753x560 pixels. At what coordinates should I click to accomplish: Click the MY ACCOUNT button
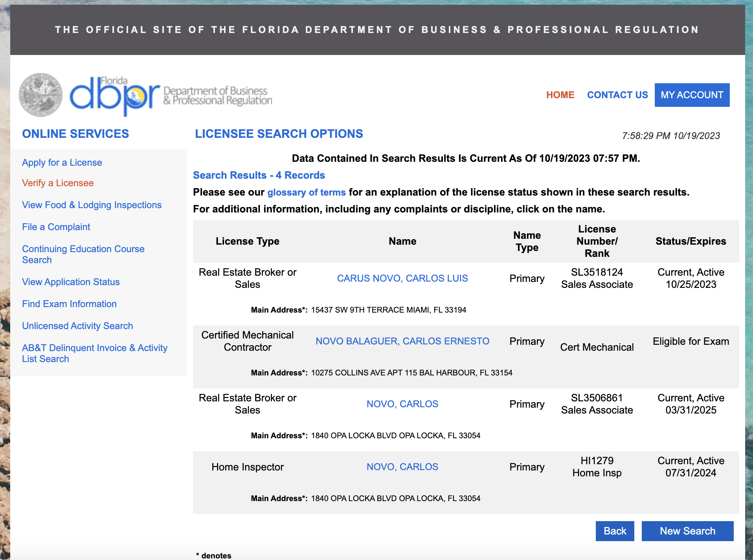point(692,95)
